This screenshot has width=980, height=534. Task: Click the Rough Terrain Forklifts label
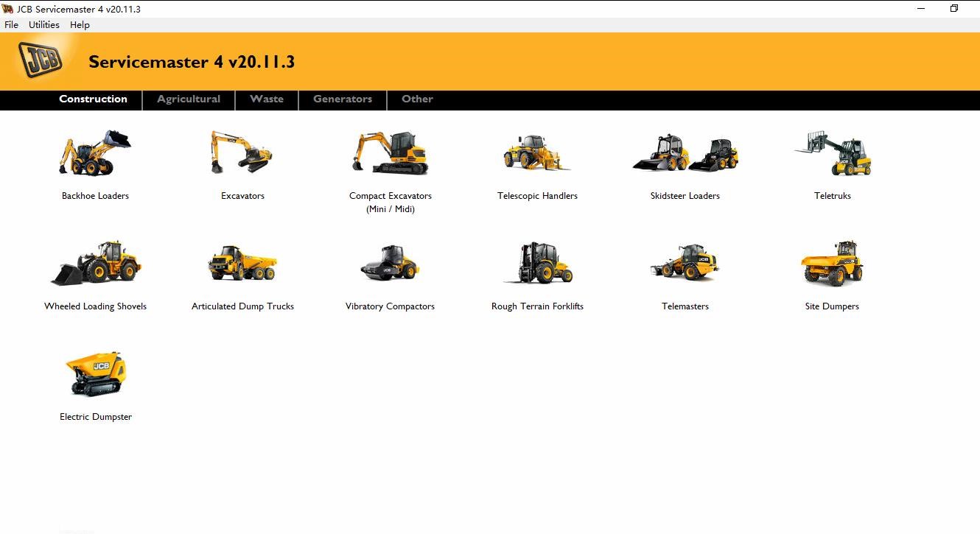click(x=537, y=306)
